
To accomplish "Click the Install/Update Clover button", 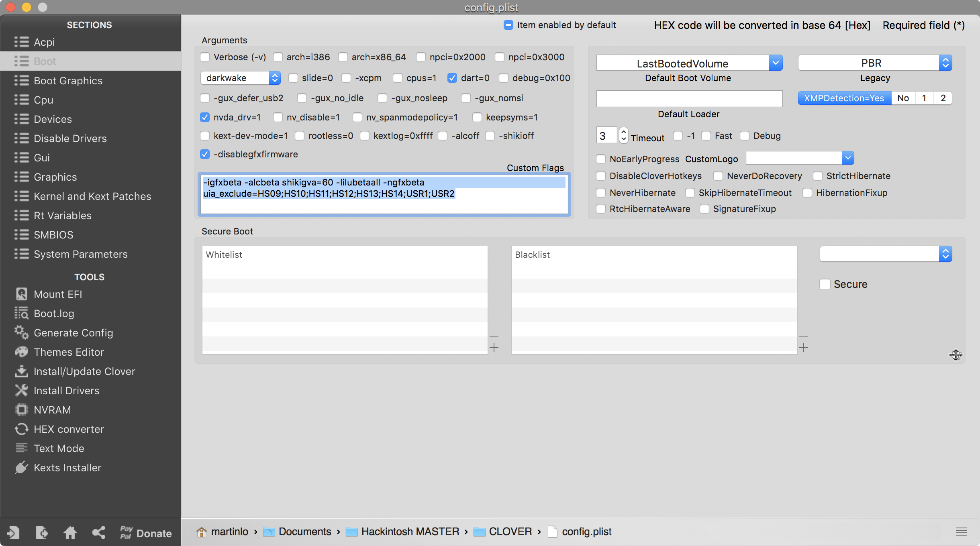I will pyautogui.click(x=84, y=371).
